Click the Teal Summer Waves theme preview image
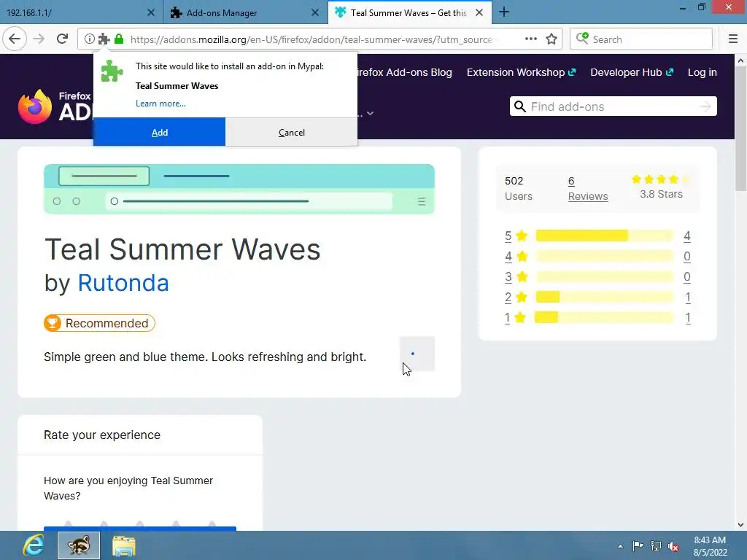This screenshot has width=747, height=560. tap(239, 189)
